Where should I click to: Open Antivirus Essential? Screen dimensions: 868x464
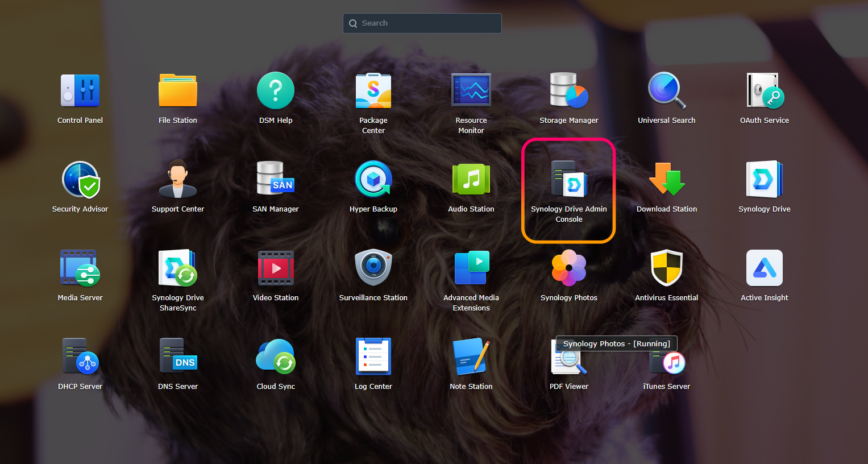[x=667, y=268]
